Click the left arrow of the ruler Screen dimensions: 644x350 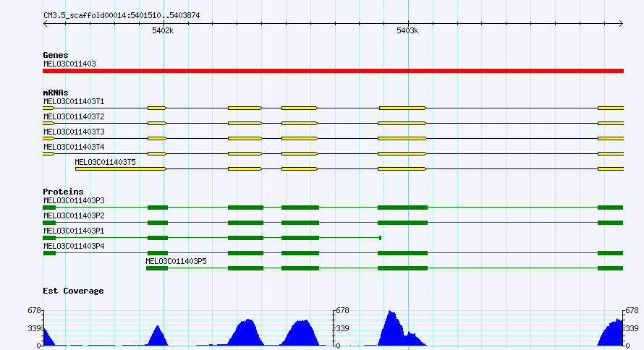[45, 24]
